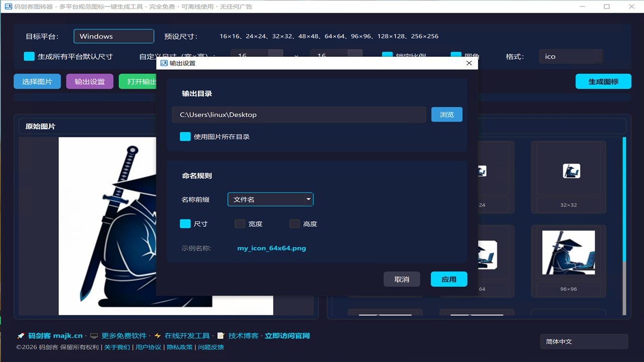Click the output directory path field
This screenshot has width=644, height=362.
[x=299, y=115]
